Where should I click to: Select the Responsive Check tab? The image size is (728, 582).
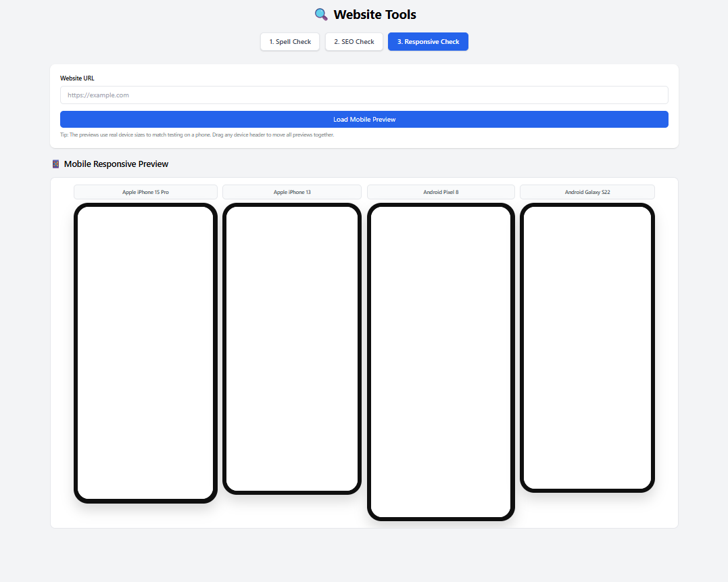pyautogui.click(x=428, y=41)
